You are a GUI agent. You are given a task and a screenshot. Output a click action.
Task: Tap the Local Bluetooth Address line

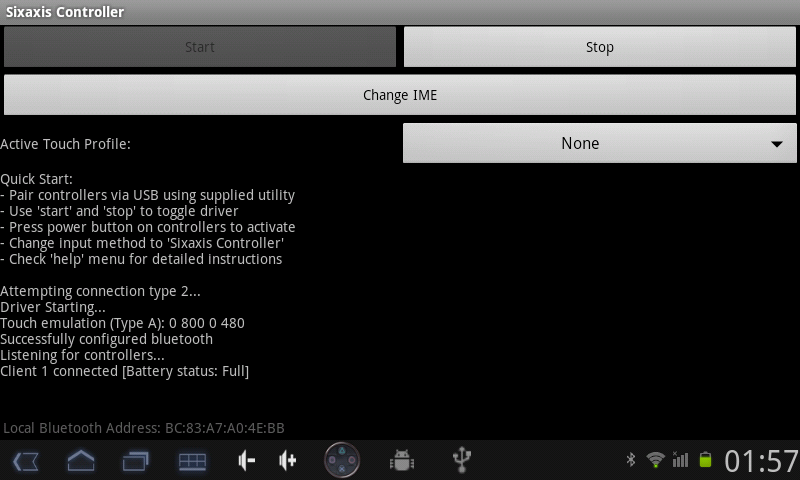point(144,428)
